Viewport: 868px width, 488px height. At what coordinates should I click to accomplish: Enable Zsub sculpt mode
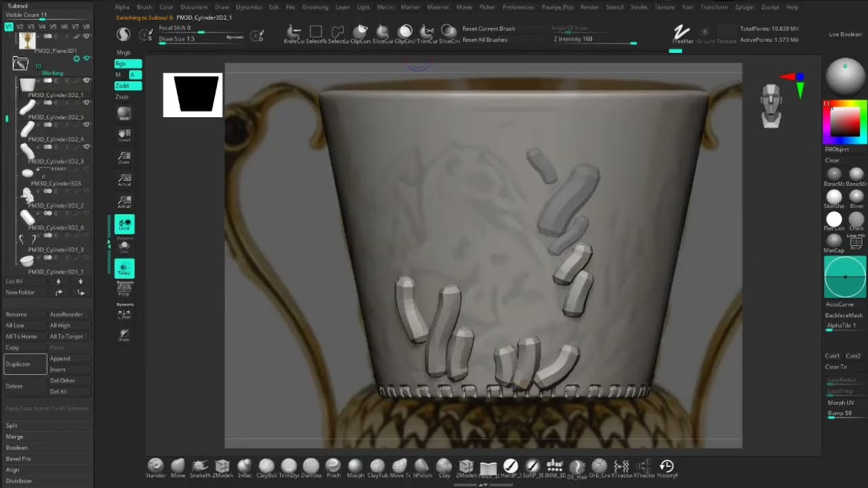point(123,97)
